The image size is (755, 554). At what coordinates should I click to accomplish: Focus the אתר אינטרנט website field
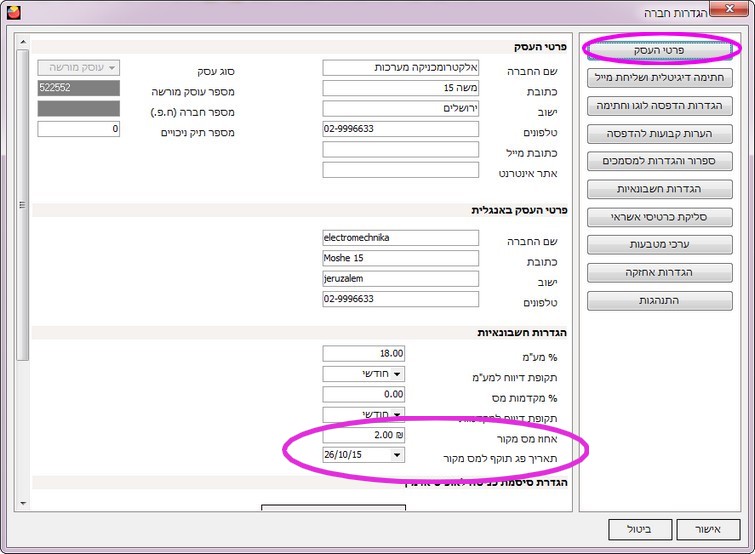(x=400, y=170)
